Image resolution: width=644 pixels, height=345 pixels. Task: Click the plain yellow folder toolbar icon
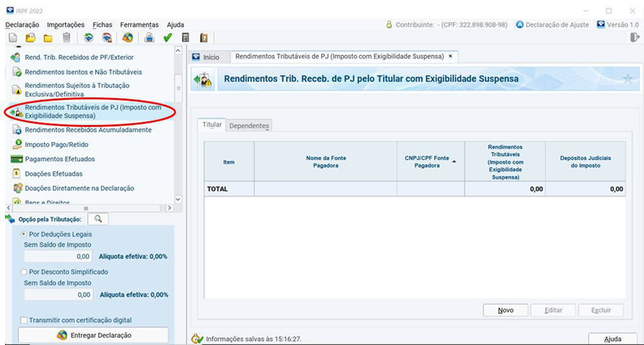(x=48, y=38)
